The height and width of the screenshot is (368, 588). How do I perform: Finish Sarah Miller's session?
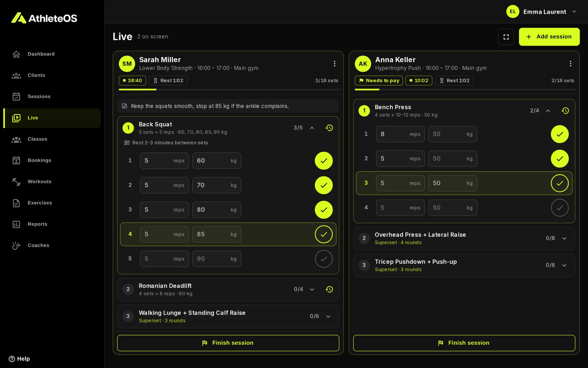tap(228, 343)
